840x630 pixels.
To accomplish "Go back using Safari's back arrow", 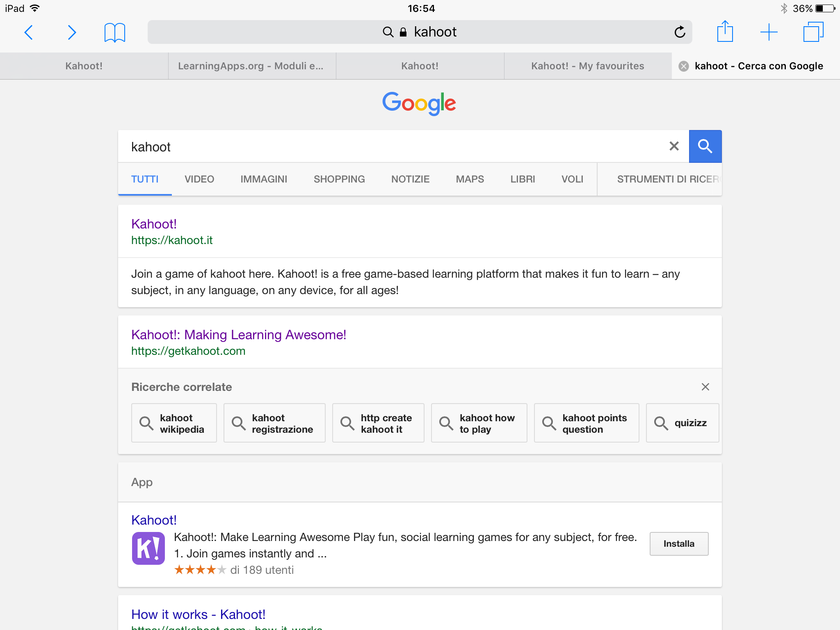I will 28,32.
